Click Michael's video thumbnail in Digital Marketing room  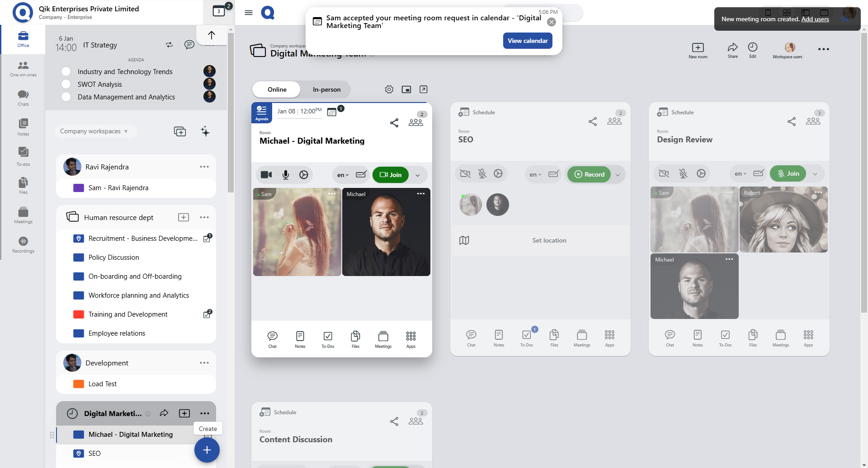point(386,232)
